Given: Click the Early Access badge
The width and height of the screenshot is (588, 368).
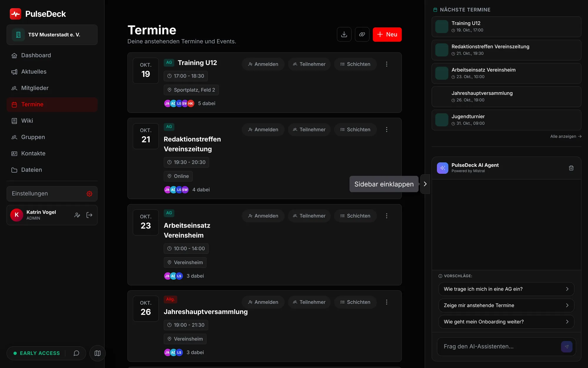Looking at the screenshot, I should (x=36, y=353).
